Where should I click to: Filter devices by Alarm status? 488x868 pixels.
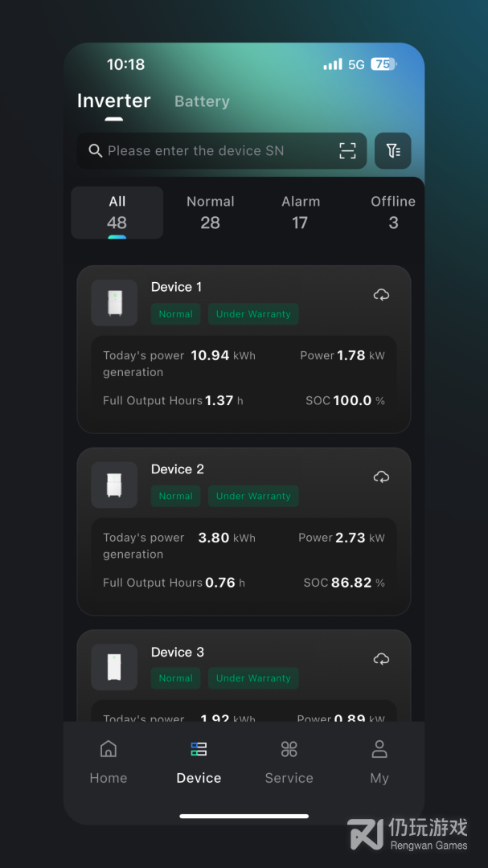[x=300, y=212]
